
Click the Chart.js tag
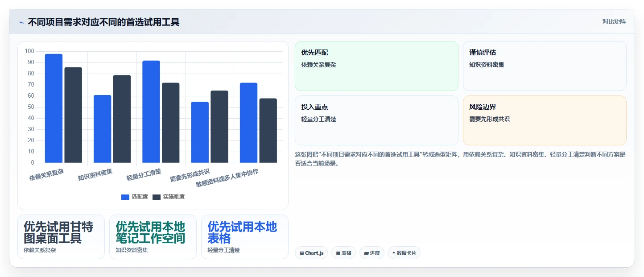click(x=311, y=253)
